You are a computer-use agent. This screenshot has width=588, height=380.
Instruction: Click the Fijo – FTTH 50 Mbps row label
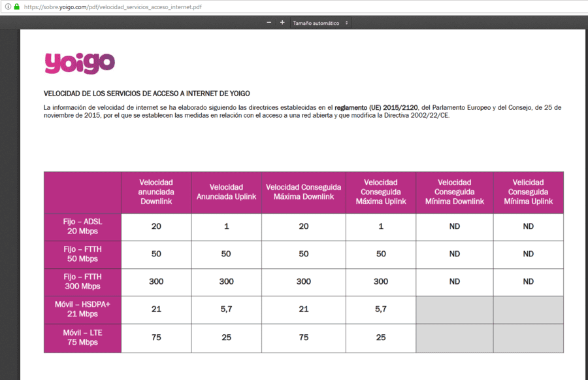click(82, 254)
